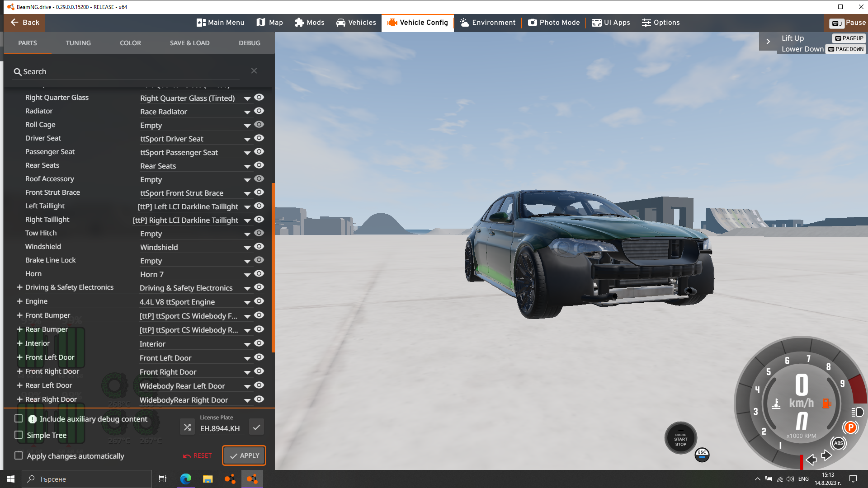Viewport: 868px width, 488px height.
Task: Click the parts Search field
Action: [127, 71]
